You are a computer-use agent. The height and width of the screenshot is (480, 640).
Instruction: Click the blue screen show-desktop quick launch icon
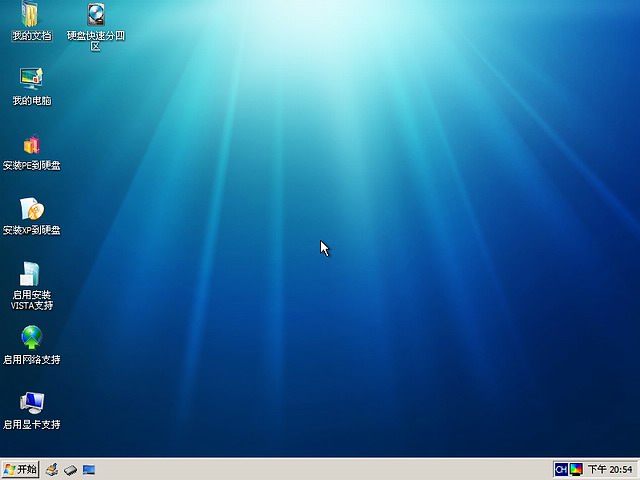point(89,469)
